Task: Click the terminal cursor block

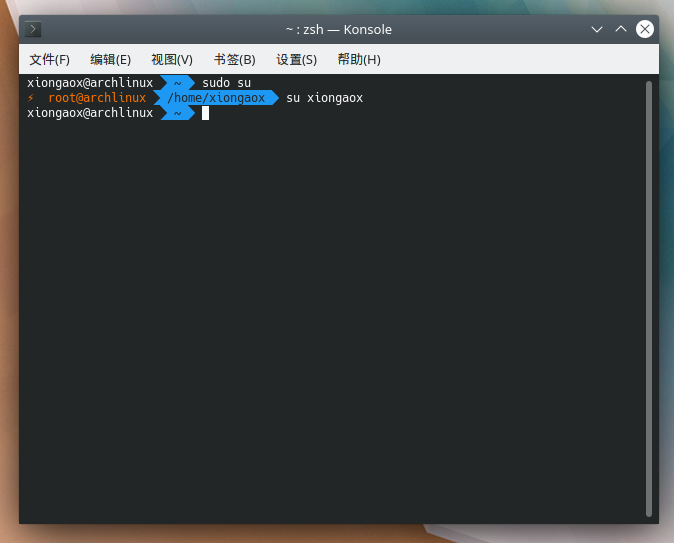Action: point(205,113)
